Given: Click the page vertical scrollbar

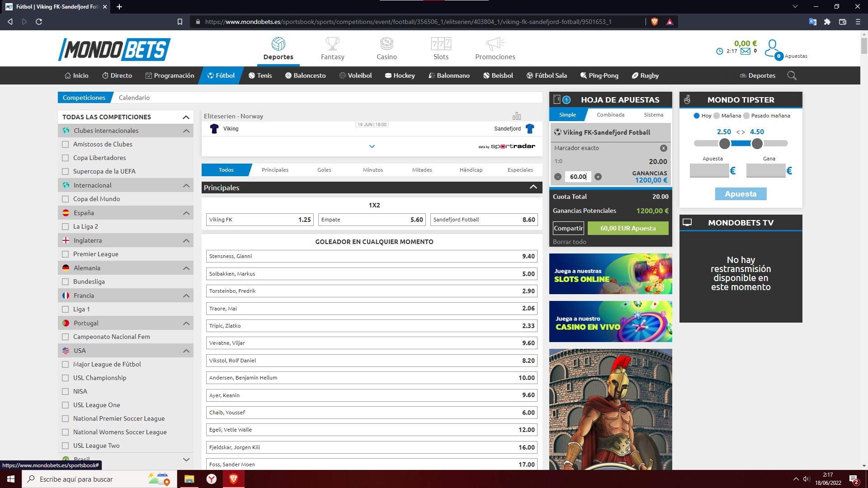Looking at the screenshot, I should click(864, 45).
